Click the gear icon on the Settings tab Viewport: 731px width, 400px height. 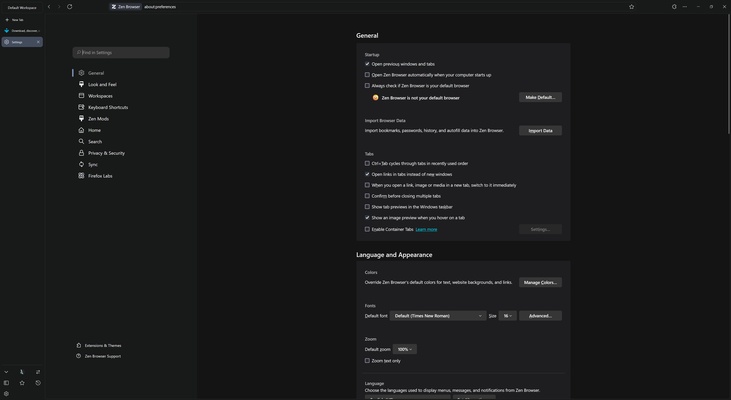pyautogui.click(x=7, y=42)
